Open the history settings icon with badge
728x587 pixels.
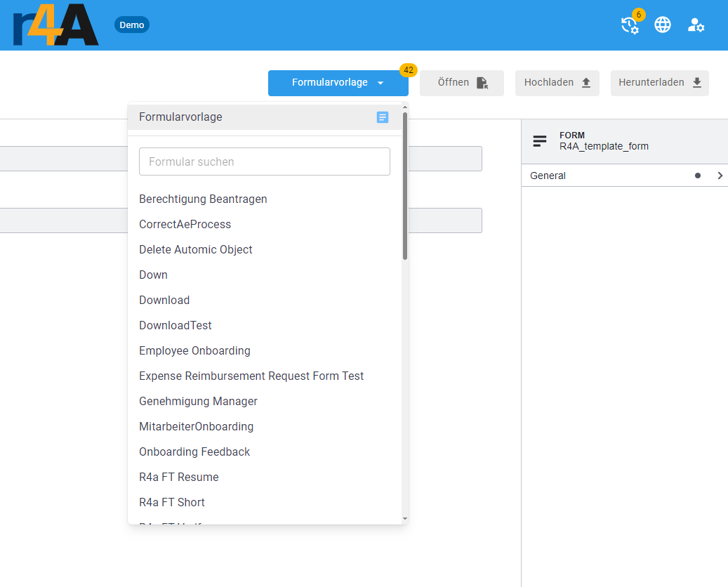click(630, 25)
